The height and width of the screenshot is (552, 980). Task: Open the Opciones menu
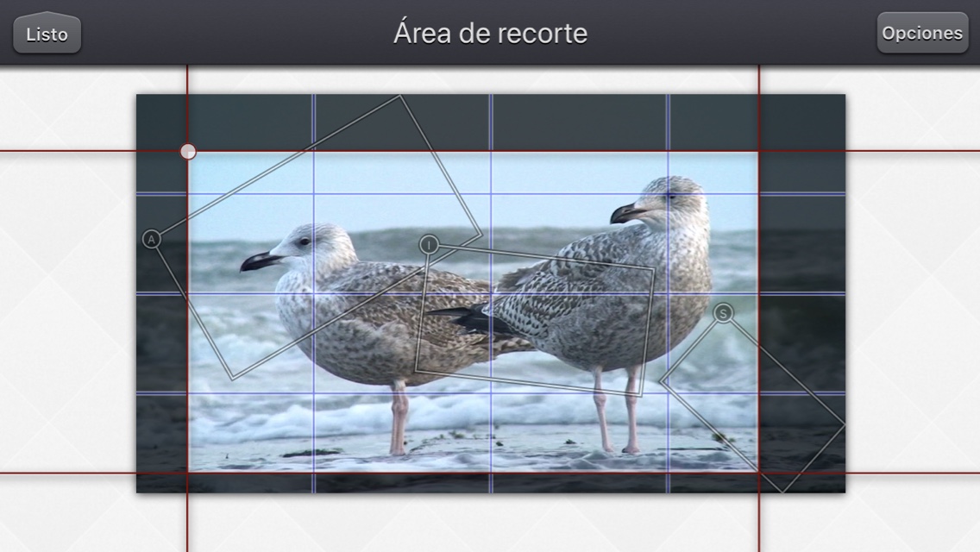[922, 33]
